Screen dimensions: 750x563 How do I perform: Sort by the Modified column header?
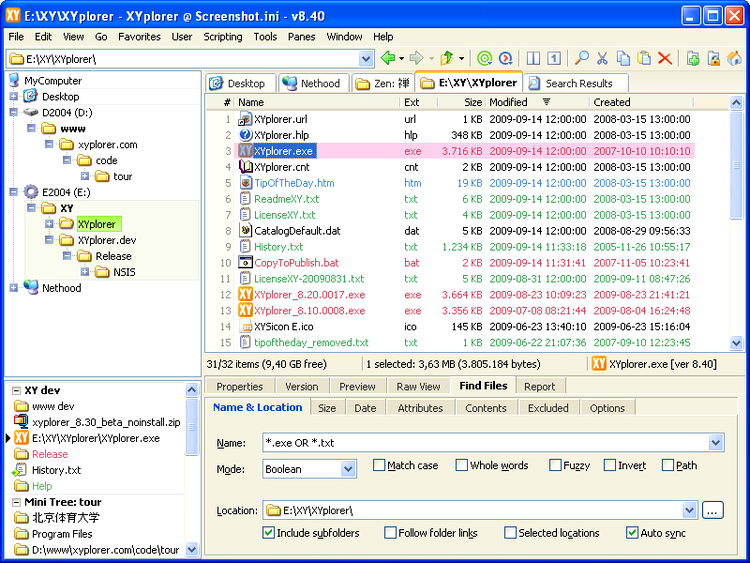pos(538,102)
